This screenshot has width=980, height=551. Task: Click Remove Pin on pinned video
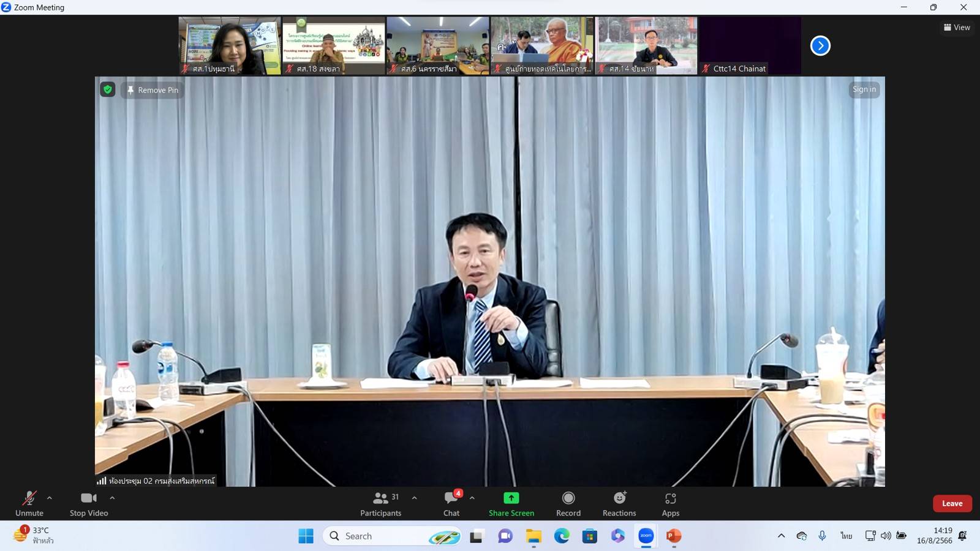[x=153, y=90]
